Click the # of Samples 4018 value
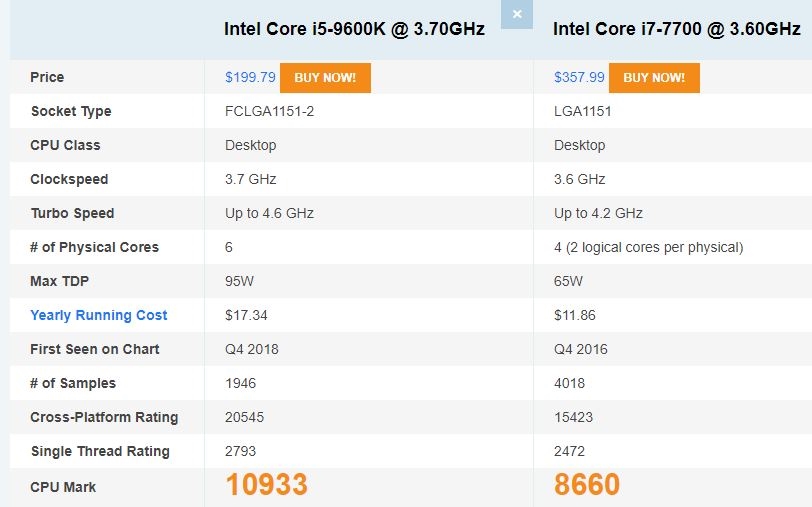 [x=569, y=383]
